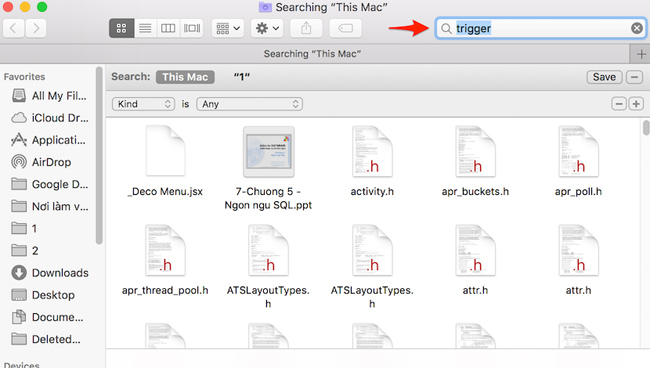Remove the Kind criteria row
This screenshot has width=650, height=368.
pos(619,104)
